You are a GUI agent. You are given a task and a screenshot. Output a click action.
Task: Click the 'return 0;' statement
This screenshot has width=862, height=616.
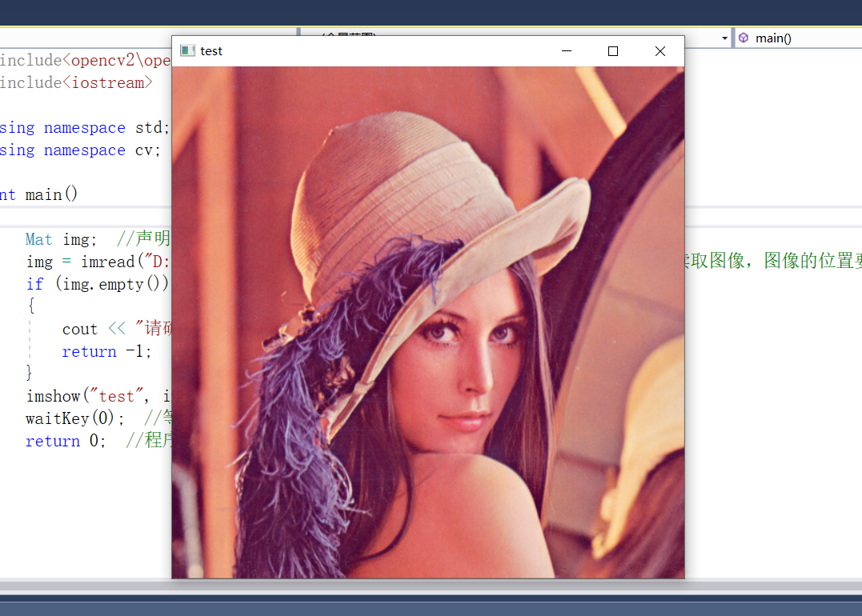click(66, 442)
